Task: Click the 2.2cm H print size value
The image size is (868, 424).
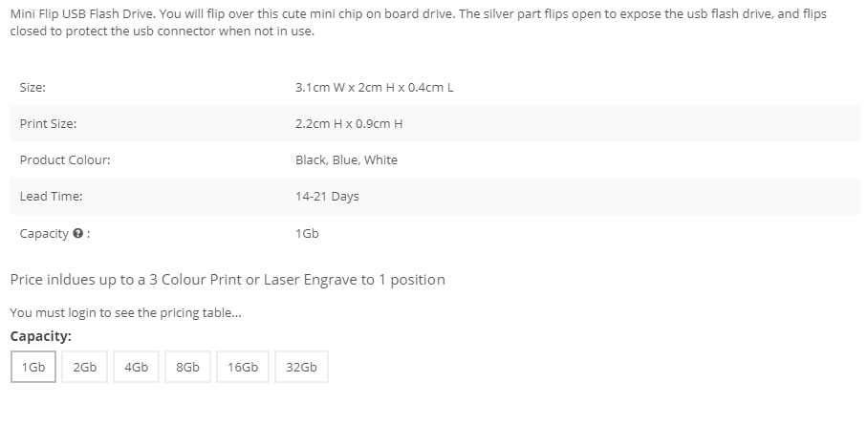Action: click(x=349, y=124)
